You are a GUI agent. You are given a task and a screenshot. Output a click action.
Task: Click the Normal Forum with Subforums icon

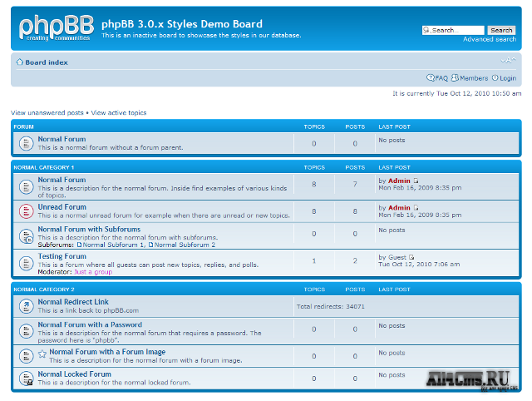[26, 236]
